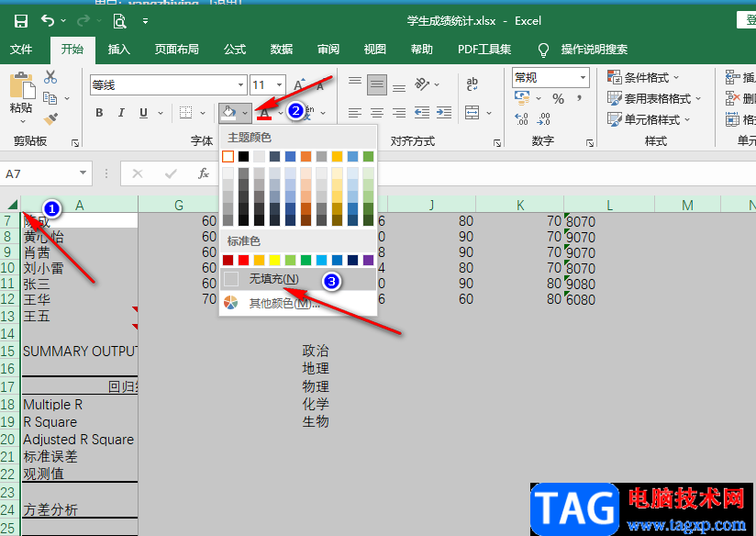Open number format dropdown 常规

coord(583,78)
